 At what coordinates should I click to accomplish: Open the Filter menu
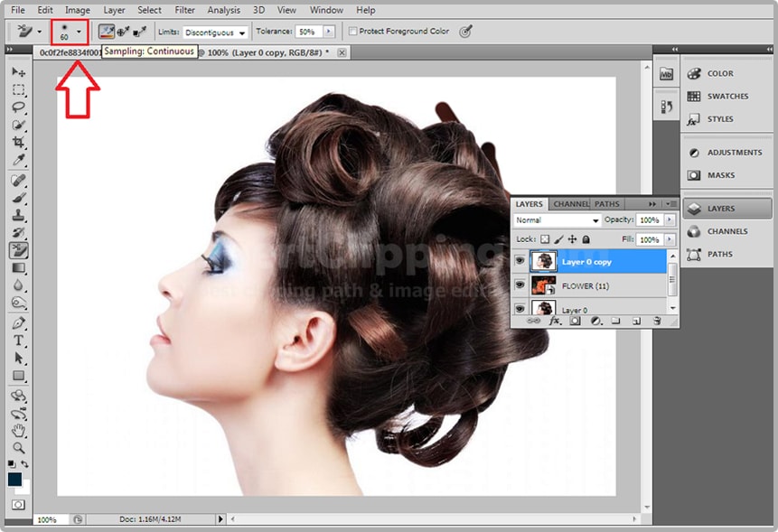[184, 10]
